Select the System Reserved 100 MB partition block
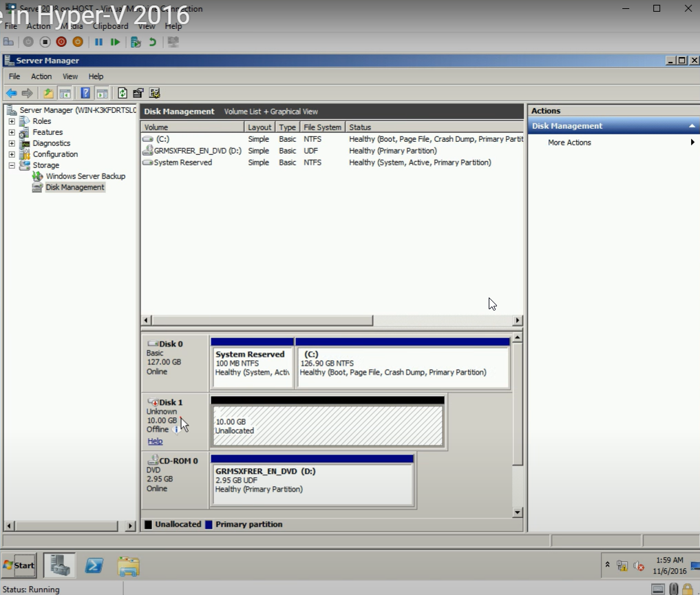This screenshot has height=595, width=700. [x=252, y=367]
